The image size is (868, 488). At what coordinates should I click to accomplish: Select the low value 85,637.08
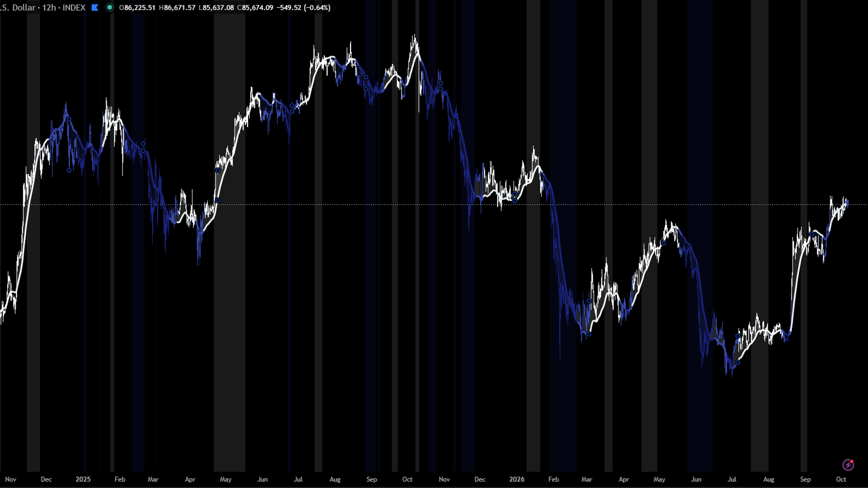click(x=218, y=7)
